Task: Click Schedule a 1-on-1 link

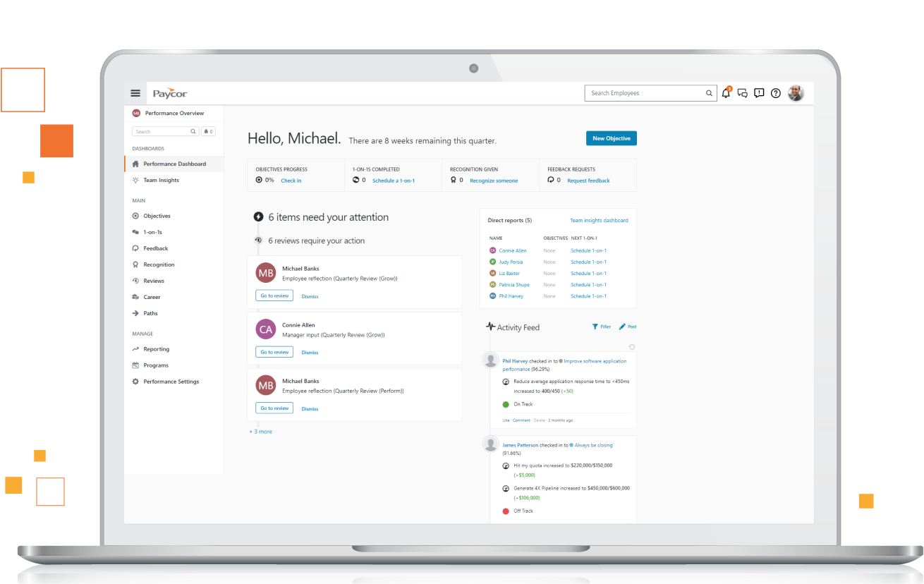Action: coord(394,181)
